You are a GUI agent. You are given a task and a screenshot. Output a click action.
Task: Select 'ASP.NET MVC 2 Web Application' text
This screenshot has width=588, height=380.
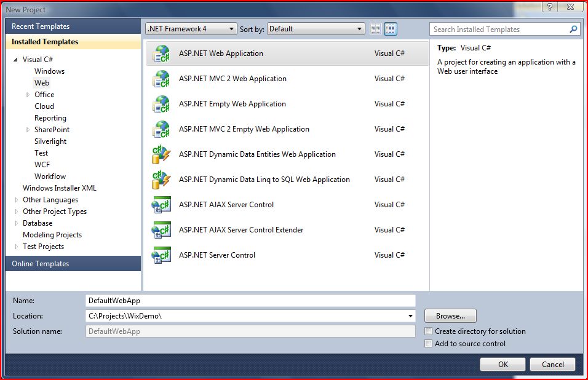(232, 79)
